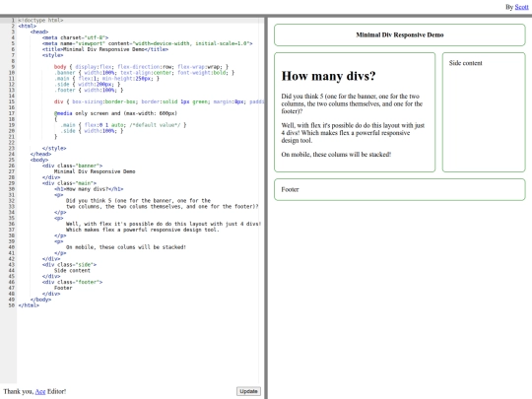The height and width of the screenshot is (399, 532).
Task: Click the 'Footer' box in the preview
Action: pyautogui.click(x=400, y=190)
